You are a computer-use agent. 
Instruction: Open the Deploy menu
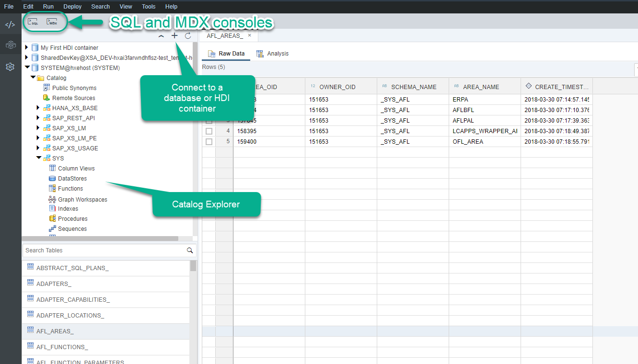click(x=72, y=7)
